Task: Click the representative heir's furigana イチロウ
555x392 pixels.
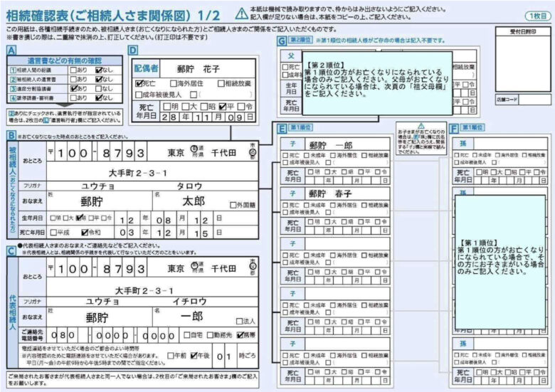Action: (x=190, y=302)
